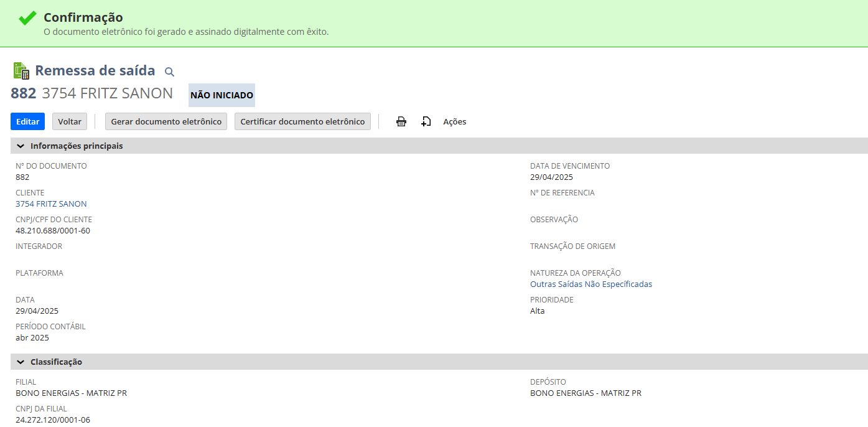The image size is (868, 427).
Task: Click the green Remessa de saída record icon
Action: click(21, 71)
